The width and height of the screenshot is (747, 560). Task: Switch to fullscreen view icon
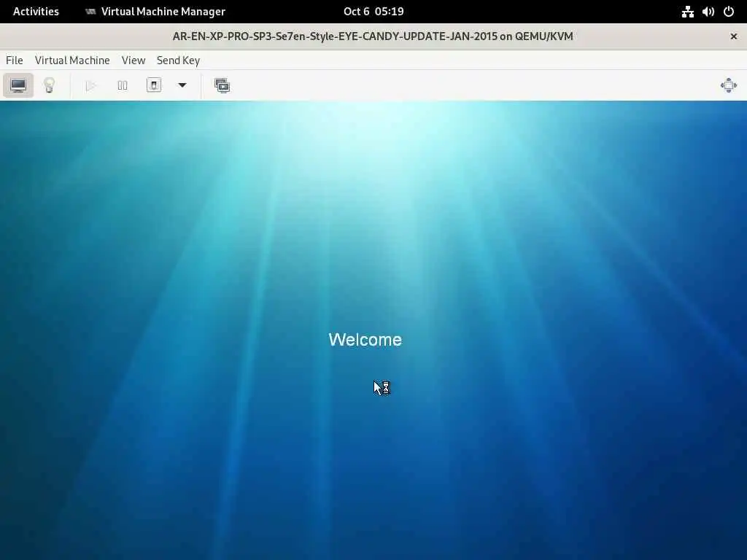click(729, 86)
